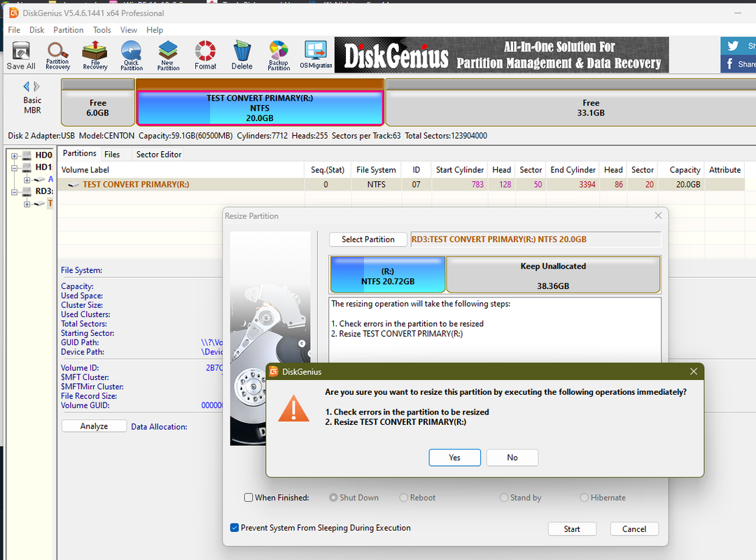Select the Hibernate radio option

pyautogui.click(x=584, y=497)
